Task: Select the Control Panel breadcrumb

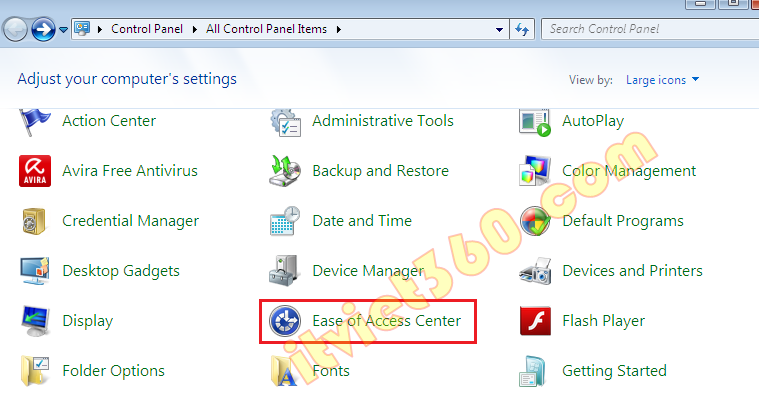Action: pos(147,29)
